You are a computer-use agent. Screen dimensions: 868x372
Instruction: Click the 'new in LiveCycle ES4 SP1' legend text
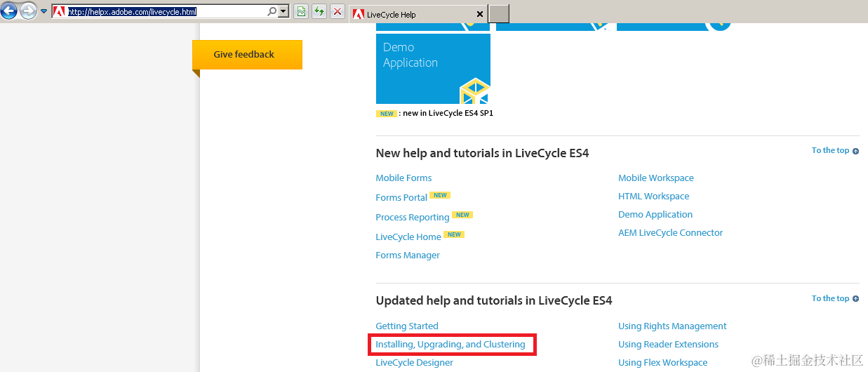(448, 113)
